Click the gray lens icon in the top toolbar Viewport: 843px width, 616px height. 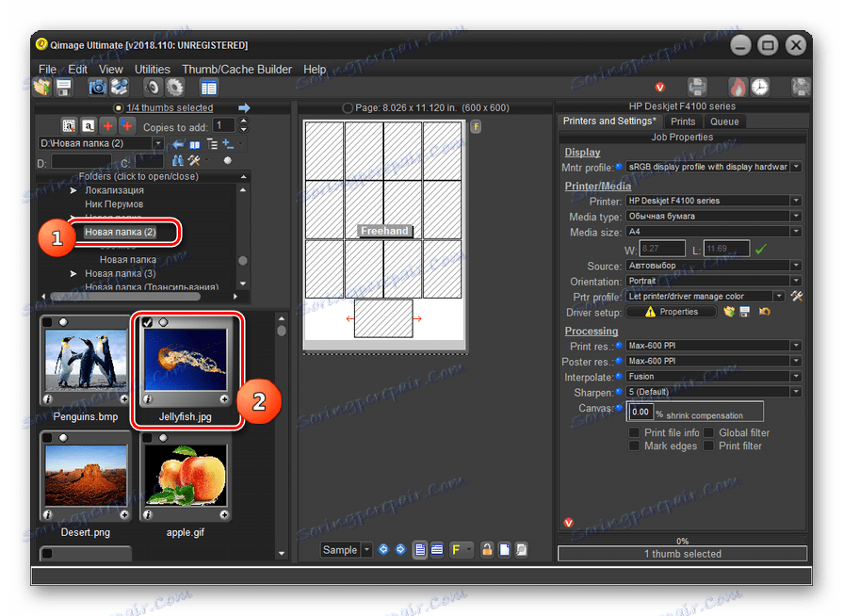(153, 87)
